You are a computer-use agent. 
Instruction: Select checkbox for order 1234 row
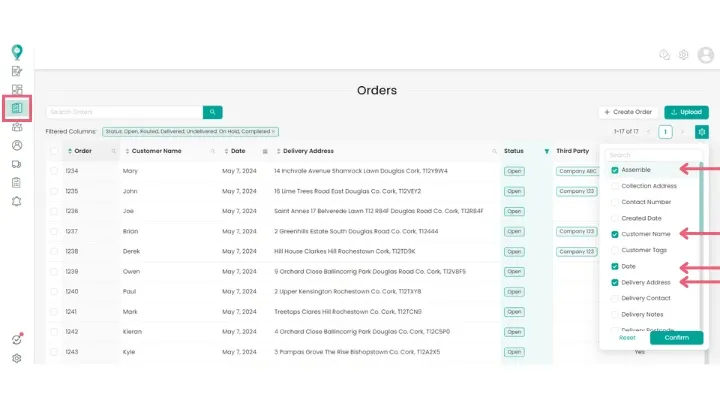pyautogui.click(x=54, y=171)
